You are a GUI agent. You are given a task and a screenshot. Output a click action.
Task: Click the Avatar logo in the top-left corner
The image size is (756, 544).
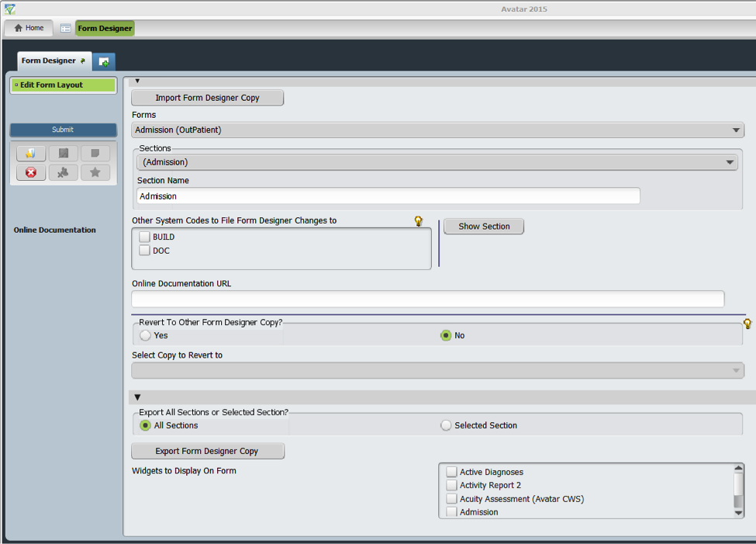click(10, 10)
